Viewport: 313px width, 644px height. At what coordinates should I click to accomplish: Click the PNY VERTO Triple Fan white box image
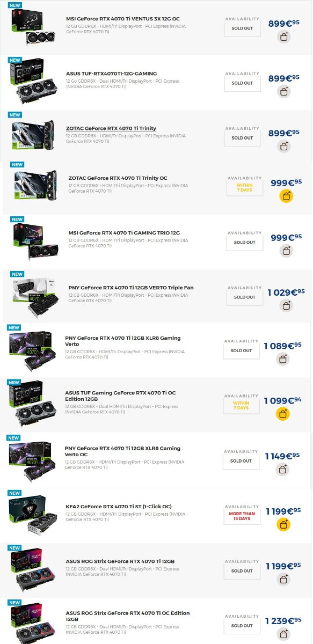(35, 297)
